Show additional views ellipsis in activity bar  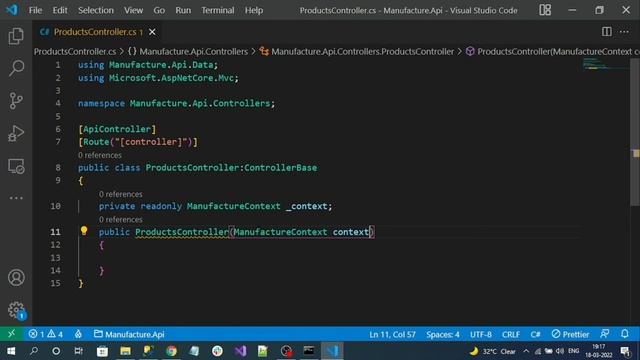16,198
